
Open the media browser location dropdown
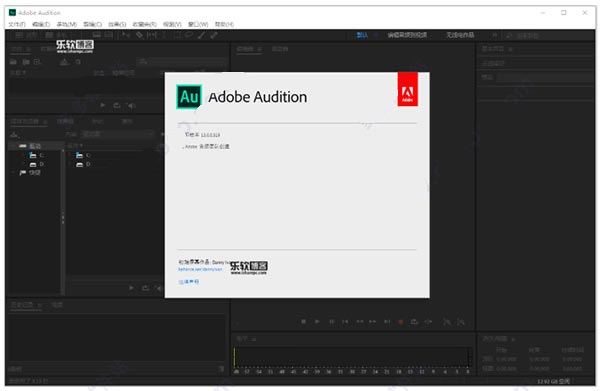click(x=118, y=134)
